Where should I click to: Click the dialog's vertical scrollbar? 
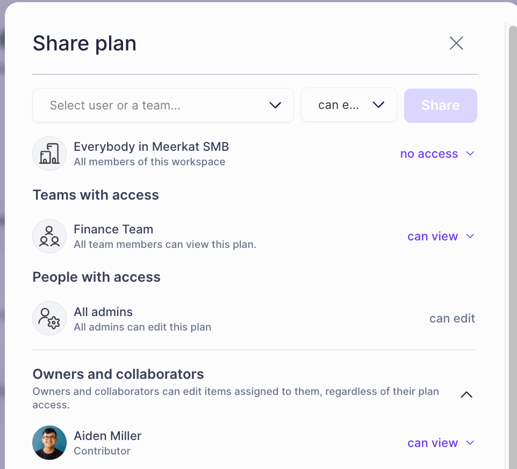513,247
